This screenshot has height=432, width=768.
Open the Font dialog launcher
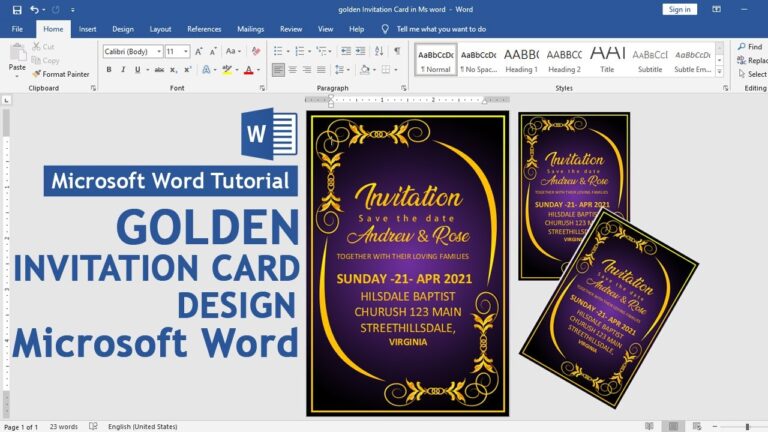click(x=262, y=88)
